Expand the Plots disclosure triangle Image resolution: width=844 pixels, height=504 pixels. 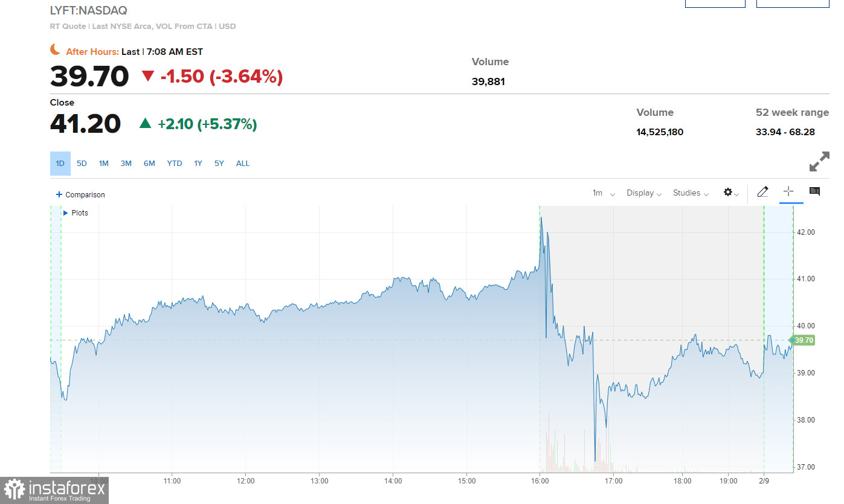pyautogui.click(x=65, y=213)
